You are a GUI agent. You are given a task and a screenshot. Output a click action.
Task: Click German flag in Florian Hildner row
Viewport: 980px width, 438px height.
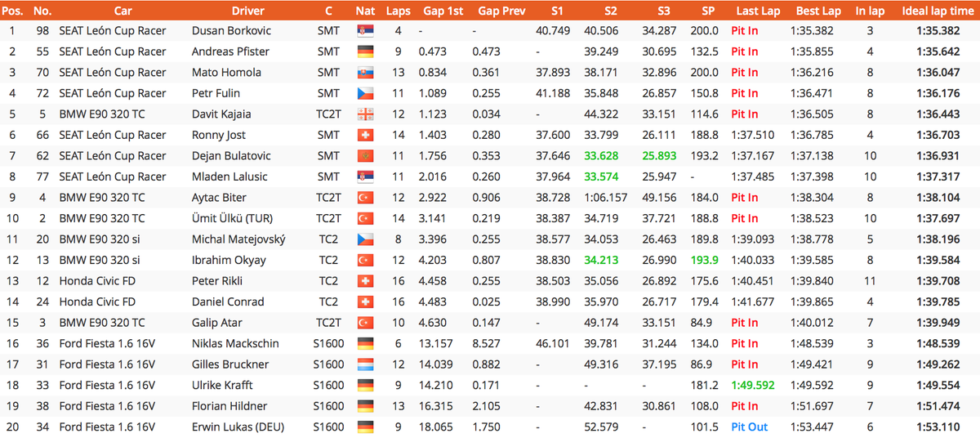[x=365, y=405]
